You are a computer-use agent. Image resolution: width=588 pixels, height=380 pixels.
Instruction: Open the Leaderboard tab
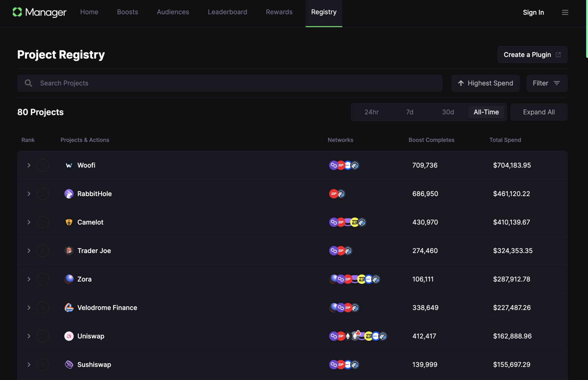pos(227,12)
